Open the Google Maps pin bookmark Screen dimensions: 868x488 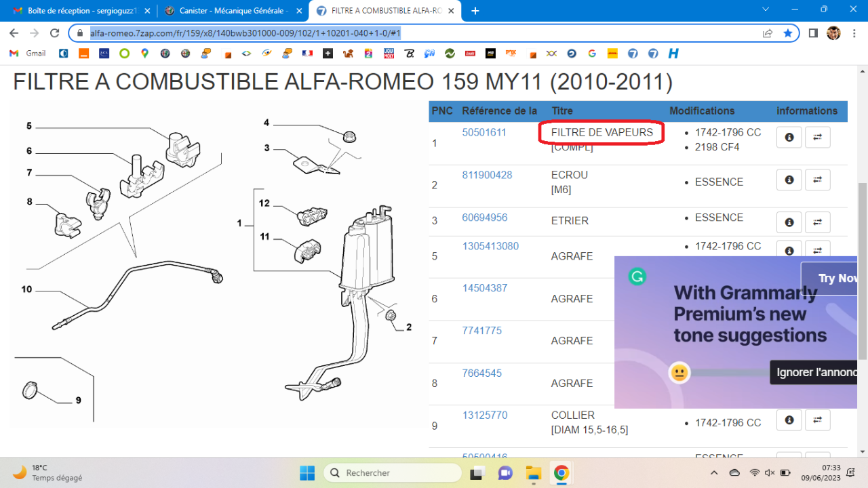[144, 53]
